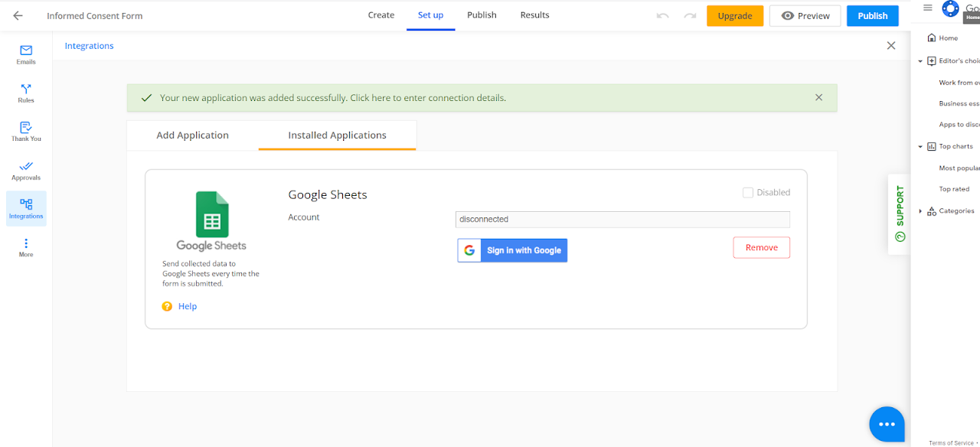980x447 pixels.
Task: Select the Installed Applications tab
Action: (338, 135)
